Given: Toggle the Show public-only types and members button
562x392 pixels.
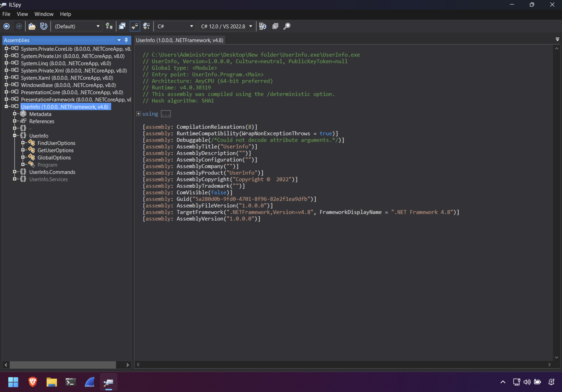Looking at the screenshot, I should [x=122, y=26].
